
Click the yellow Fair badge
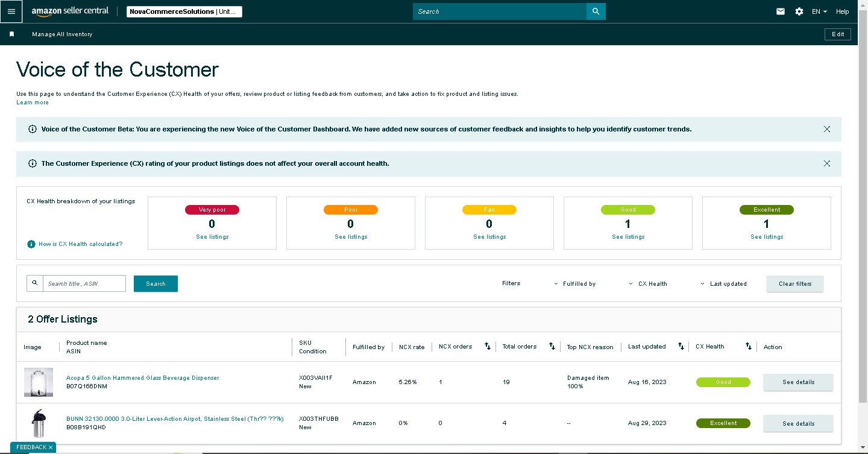[489, 210]
